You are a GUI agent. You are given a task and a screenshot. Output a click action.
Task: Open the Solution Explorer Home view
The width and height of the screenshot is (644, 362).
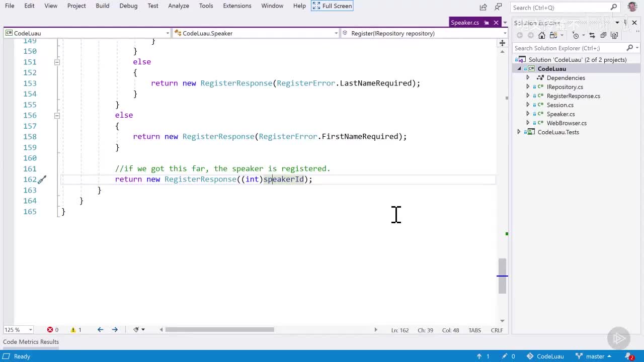[x=542, y=35]
